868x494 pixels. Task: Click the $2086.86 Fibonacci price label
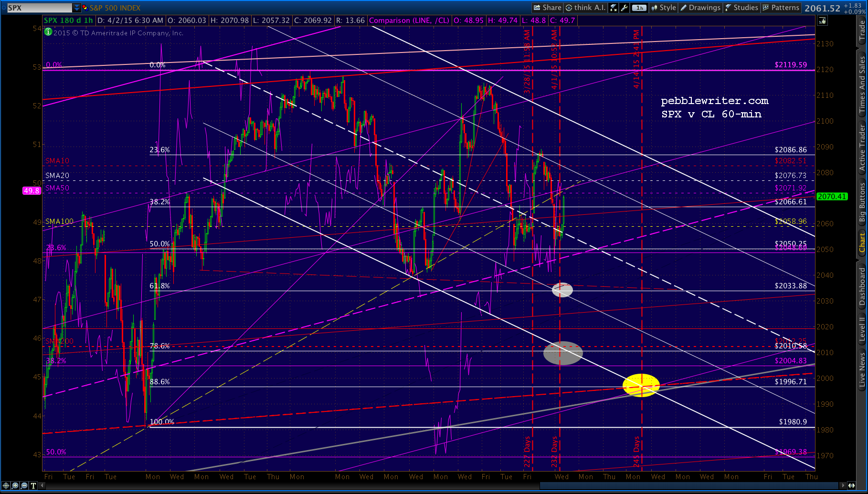(x=791, y=150)
